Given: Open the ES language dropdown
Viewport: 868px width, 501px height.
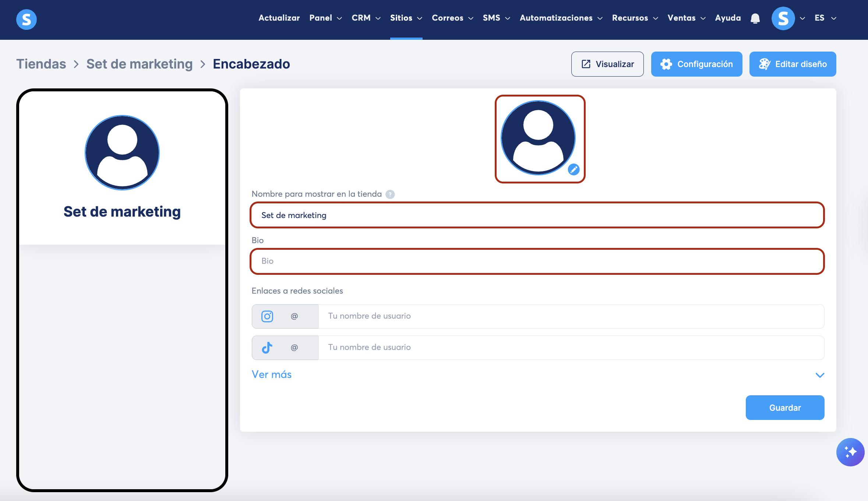Looking at the screenshot, I should [825, 18].
